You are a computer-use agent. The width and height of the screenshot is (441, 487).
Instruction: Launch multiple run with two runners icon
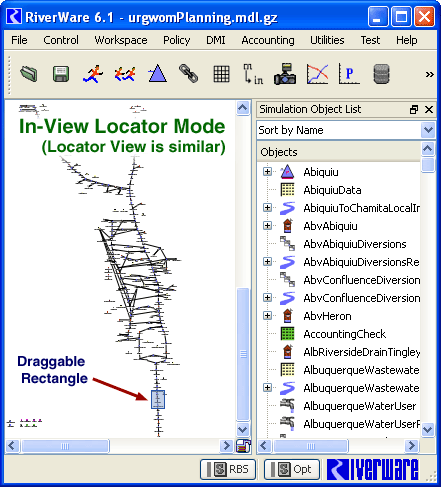(x=125, y=74)
